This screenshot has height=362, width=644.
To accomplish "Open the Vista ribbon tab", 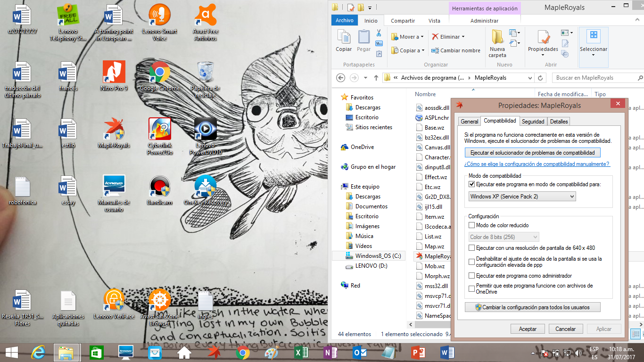I will (x=434, y=21).
